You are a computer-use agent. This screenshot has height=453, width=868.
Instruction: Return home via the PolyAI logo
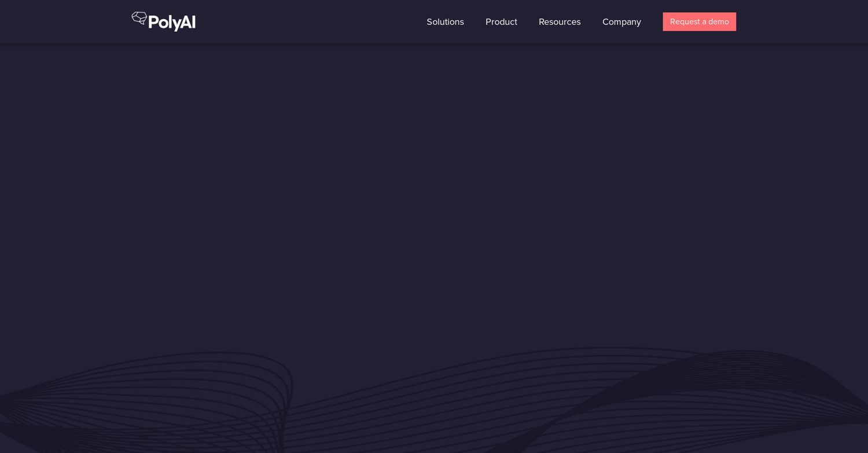pos(164,21)
